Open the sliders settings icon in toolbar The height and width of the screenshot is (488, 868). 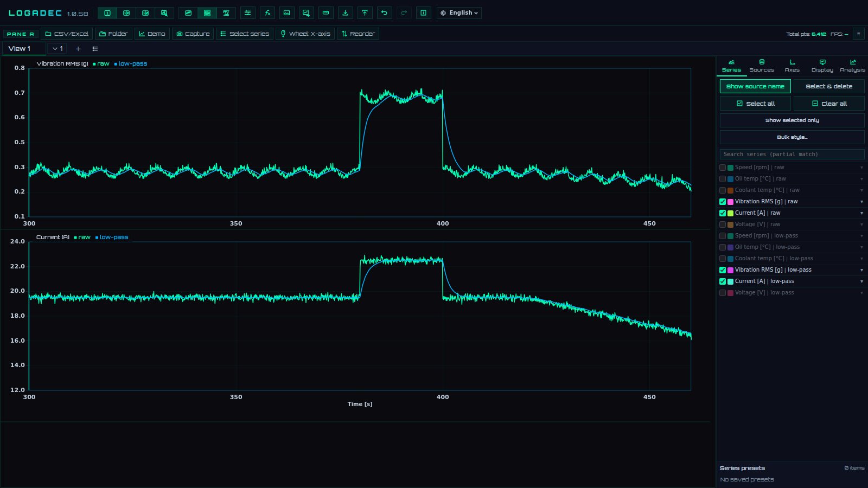pyautogui.click(x=248, y=13)
